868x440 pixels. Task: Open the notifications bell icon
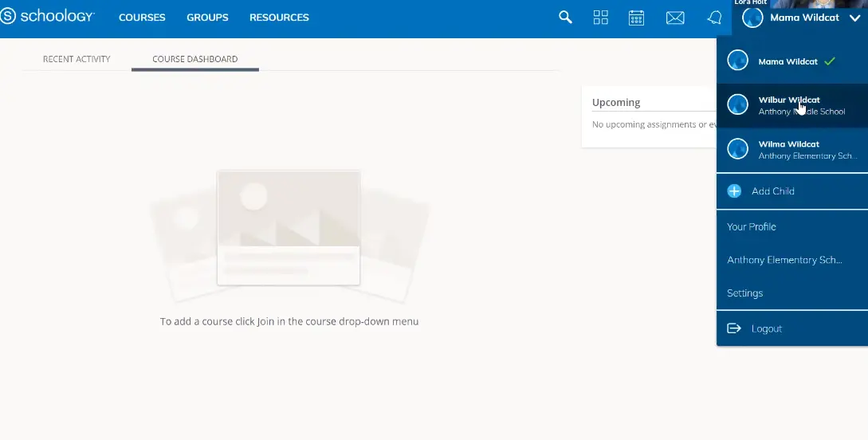point(714,18)
